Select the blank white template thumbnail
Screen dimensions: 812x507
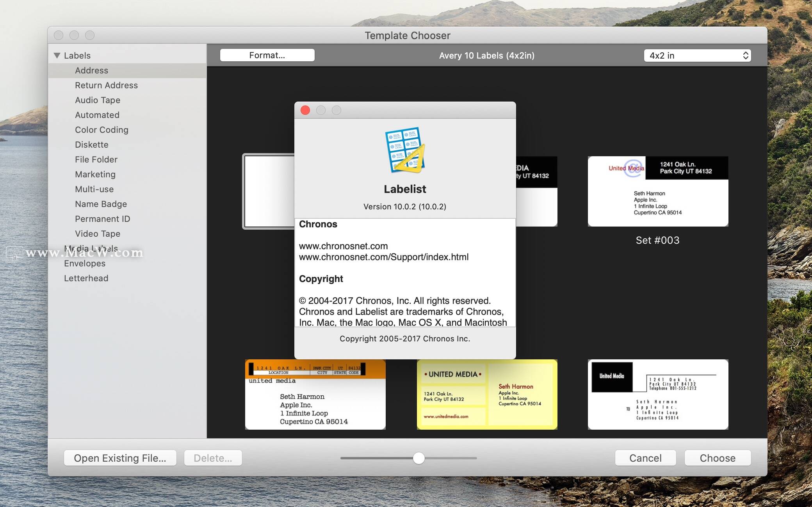pos(269,191)
